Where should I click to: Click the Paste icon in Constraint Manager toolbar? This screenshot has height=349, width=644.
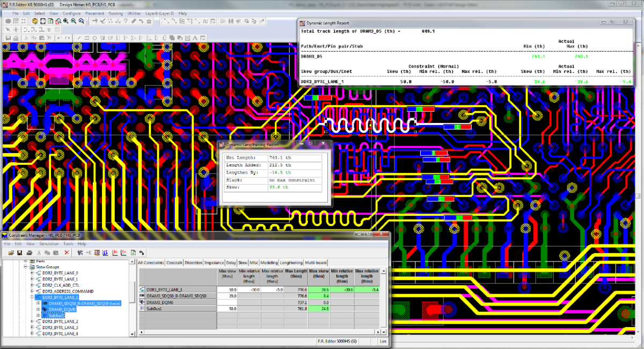[55, 252]
